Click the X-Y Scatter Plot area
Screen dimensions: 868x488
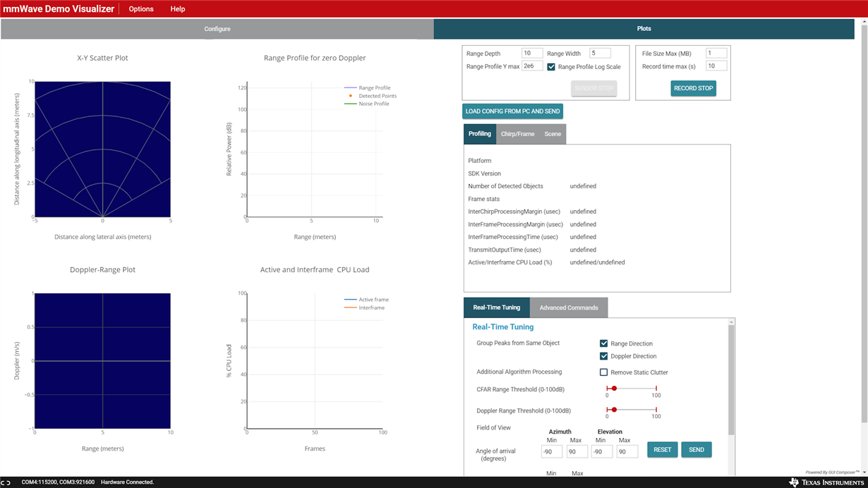pos(102,149)
